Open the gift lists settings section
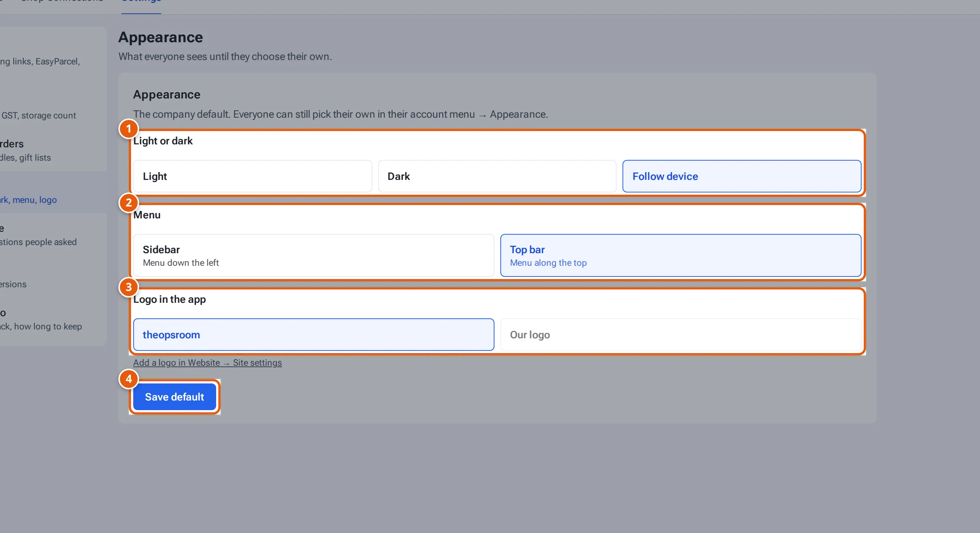980x533 pixels. (x=53, y=150)
